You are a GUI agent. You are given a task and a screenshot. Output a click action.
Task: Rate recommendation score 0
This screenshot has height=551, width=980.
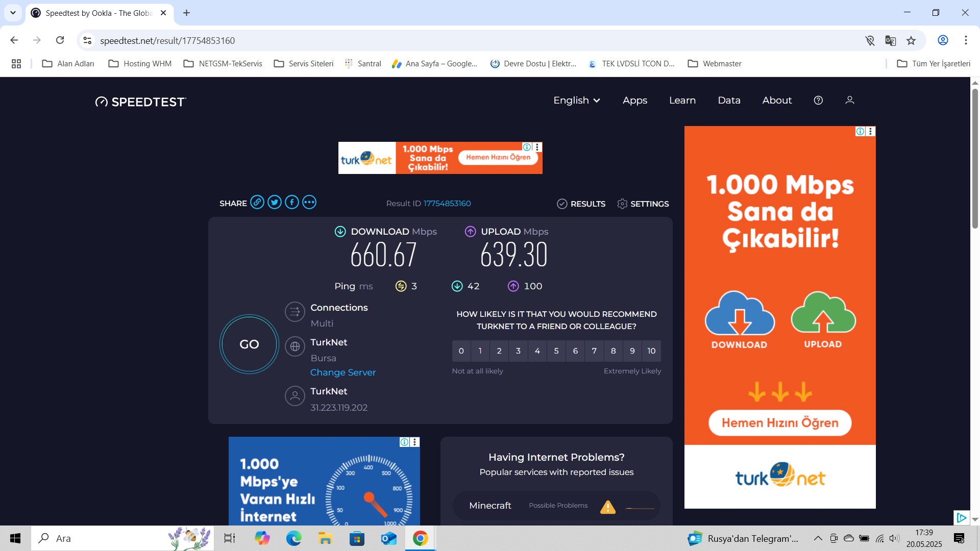(x=461, y=351)
